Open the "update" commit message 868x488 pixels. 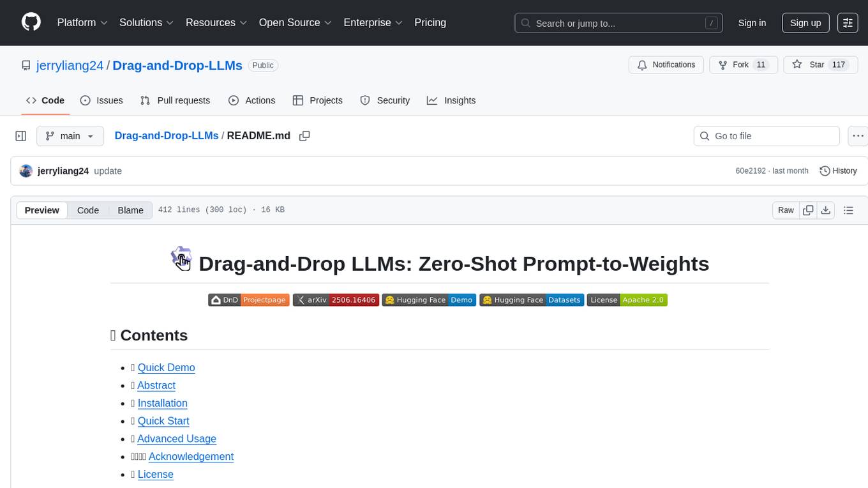[108, 171]
